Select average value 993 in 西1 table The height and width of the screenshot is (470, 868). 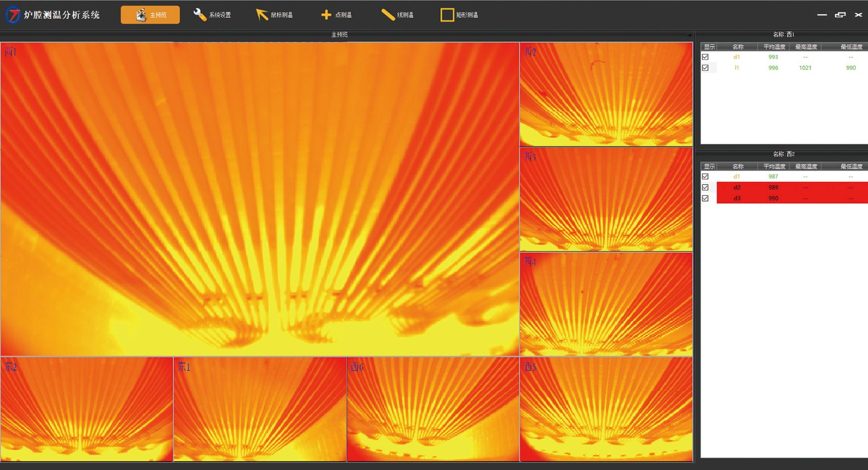pos(773,57)
